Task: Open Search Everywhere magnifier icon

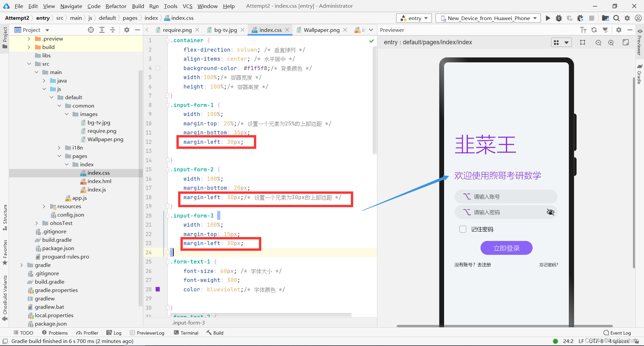Action: tap(616, 18)
